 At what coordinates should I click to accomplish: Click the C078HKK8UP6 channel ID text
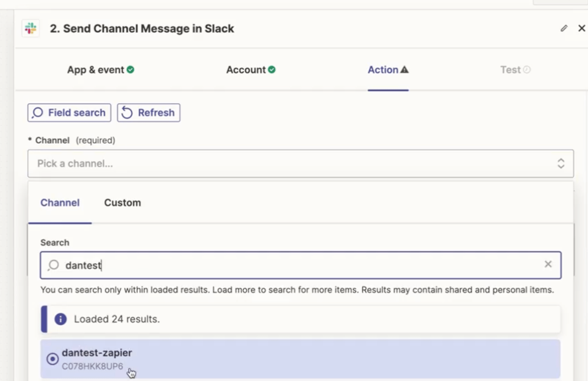click(93, 366)
